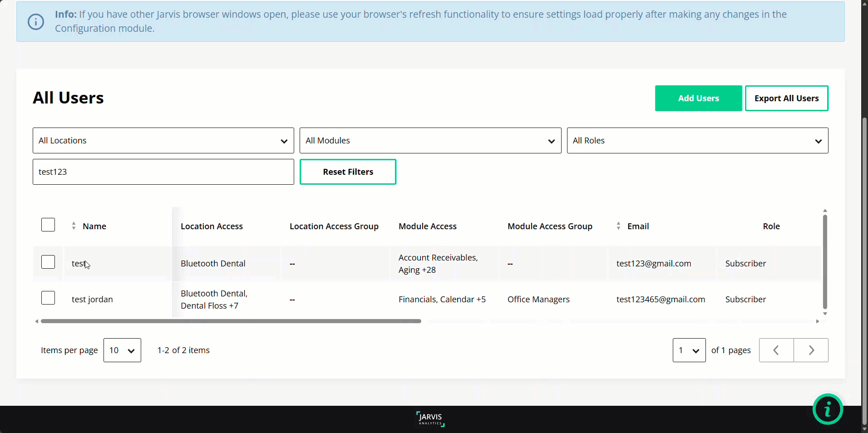The height and width of the screenshot is (433, 868).
Task: Open the page number selector dropdown
Action: coord(689,350)
